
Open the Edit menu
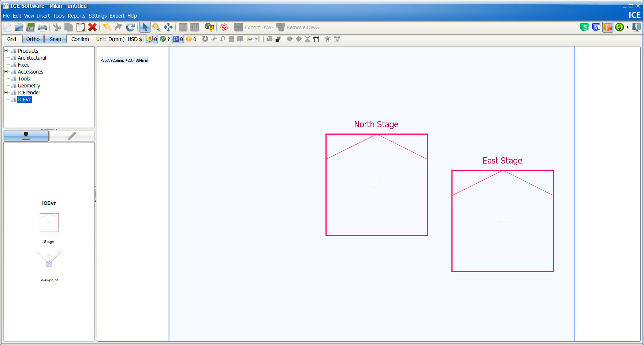tap(17, 16)
